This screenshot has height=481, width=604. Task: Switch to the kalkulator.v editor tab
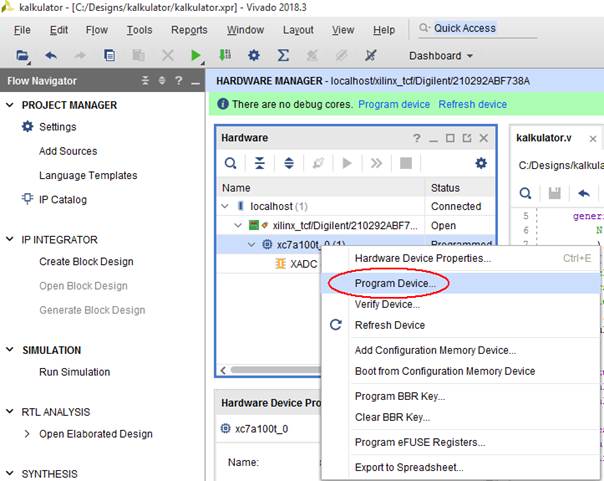pos(545,139)
